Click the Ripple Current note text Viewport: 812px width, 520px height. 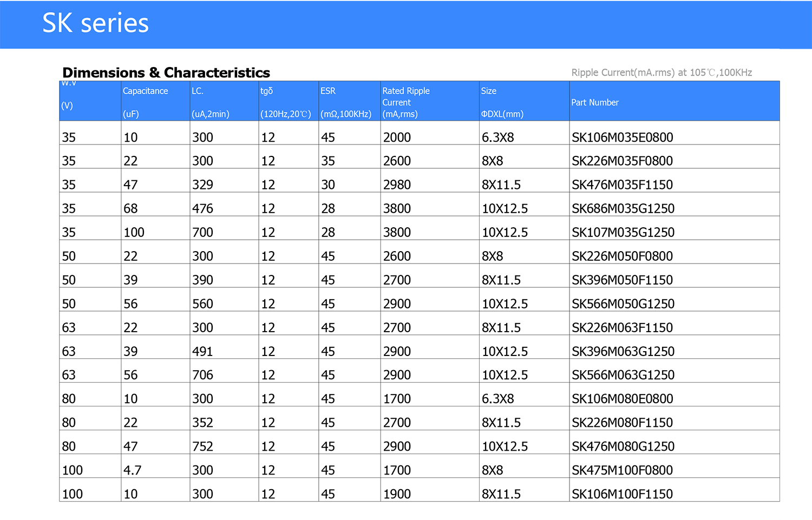(662, 73)
